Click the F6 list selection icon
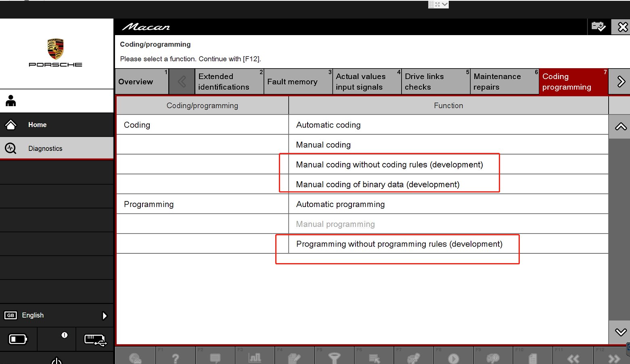Image resolution: width=630 pixels, height=364 pixels. coord(374,358)
